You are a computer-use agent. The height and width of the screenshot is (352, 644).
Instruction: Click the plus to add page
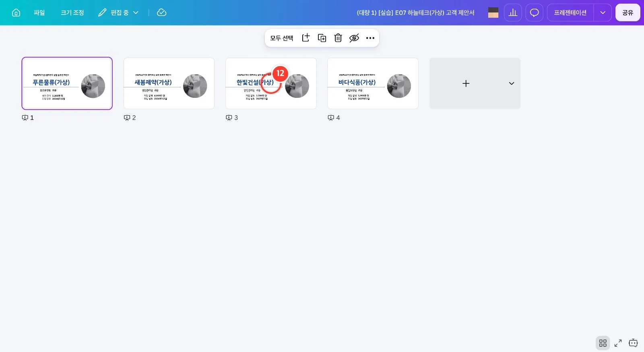click(x=466, y=83)
